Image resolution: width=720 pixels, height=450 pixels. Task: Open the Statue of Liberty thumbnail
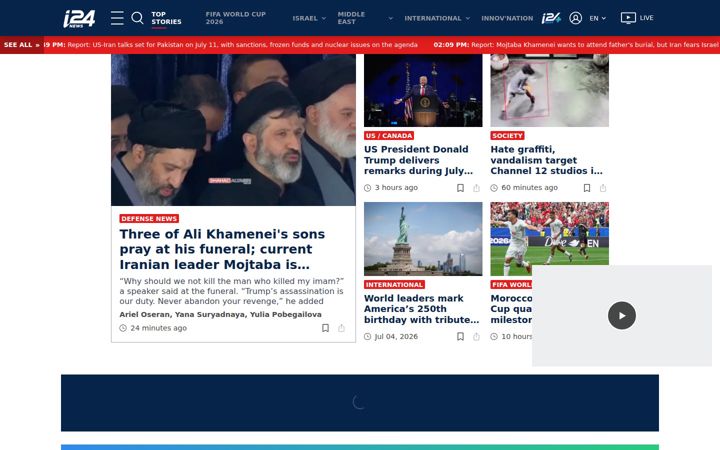click(x=423, y=239)
